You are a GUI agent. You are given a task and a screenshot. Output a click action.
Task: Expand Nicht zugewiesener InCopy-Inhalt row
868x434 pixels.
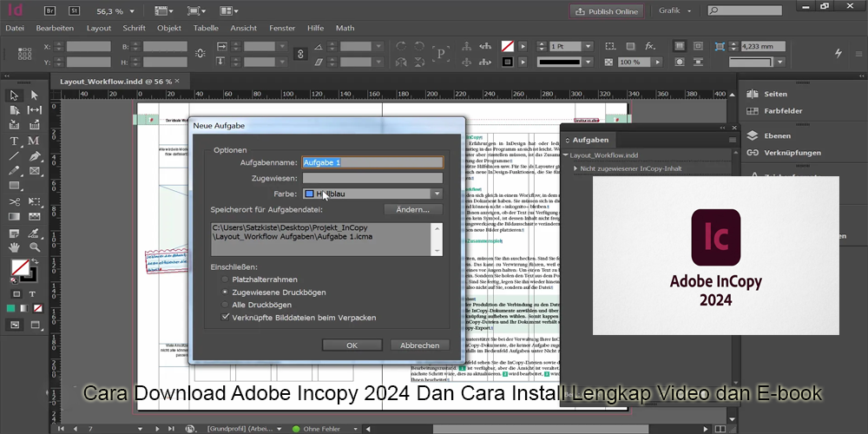575,168
